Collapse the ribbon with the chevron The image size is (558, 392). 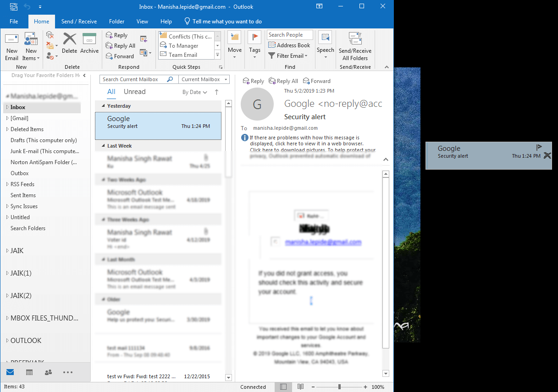click(387, 66)
